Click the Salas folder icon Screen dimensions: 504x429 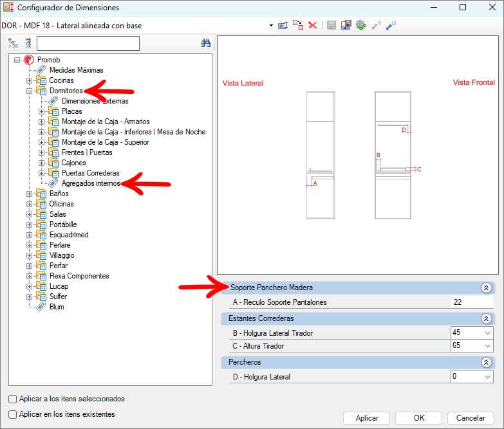41,214
